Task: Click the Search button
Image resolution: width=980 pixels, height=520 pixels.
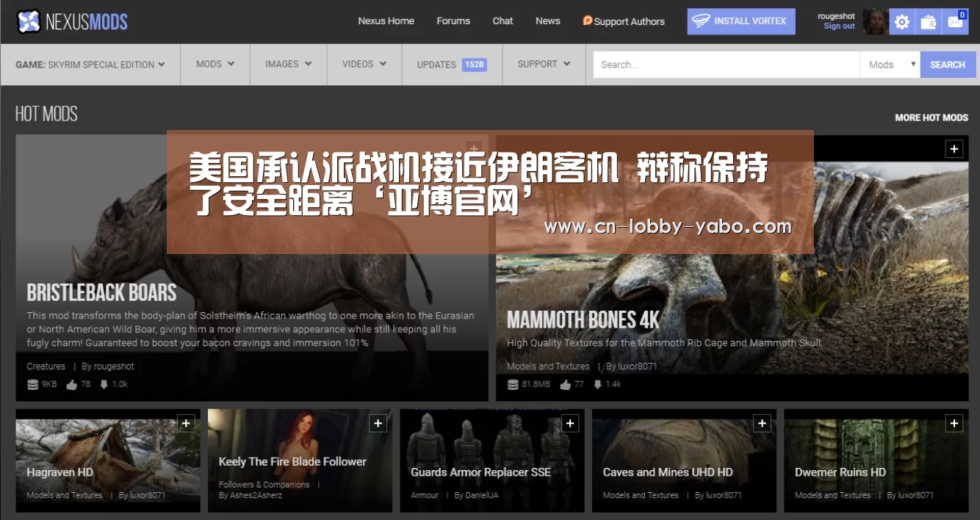Action: tap(947, 65)
